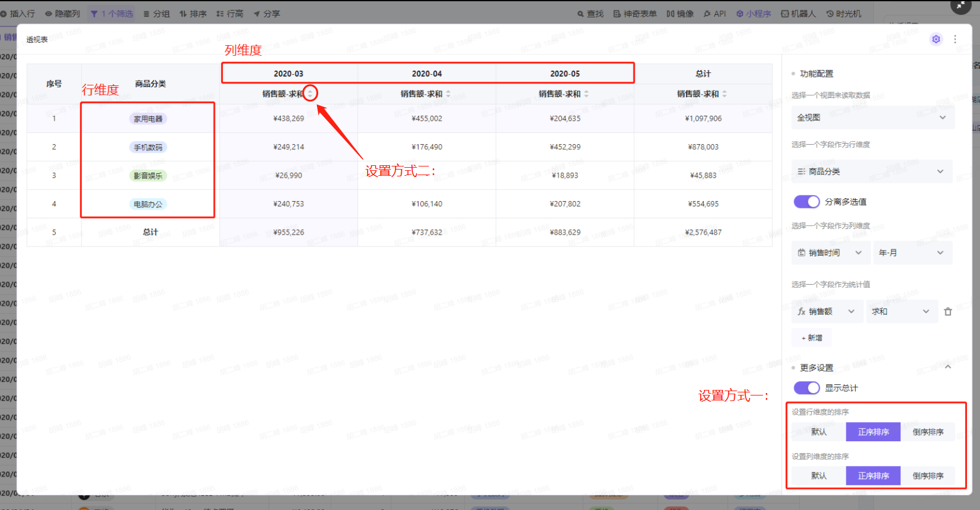Click the 手机数码 category tag
The width and height of the screenshot is (980, 510).
tap(149, 147)
